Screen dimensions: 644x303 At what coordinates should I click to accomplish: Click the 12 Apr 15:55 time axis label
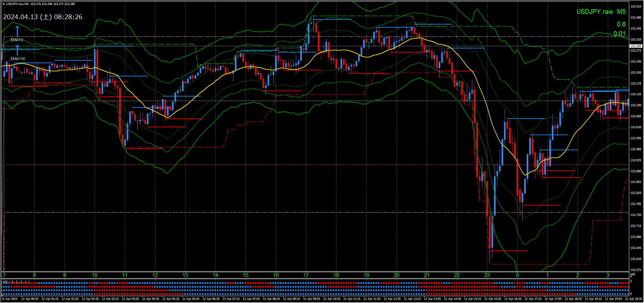(x=493, y=299)
